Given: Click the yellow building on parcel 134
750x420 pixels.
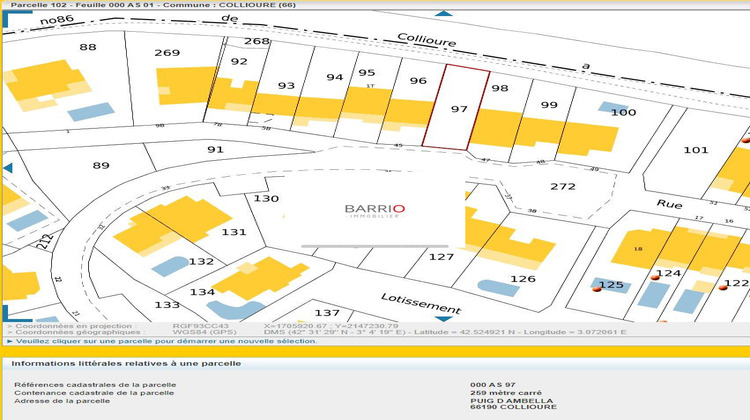Looking at the screenshot, I should click(261, 278).
